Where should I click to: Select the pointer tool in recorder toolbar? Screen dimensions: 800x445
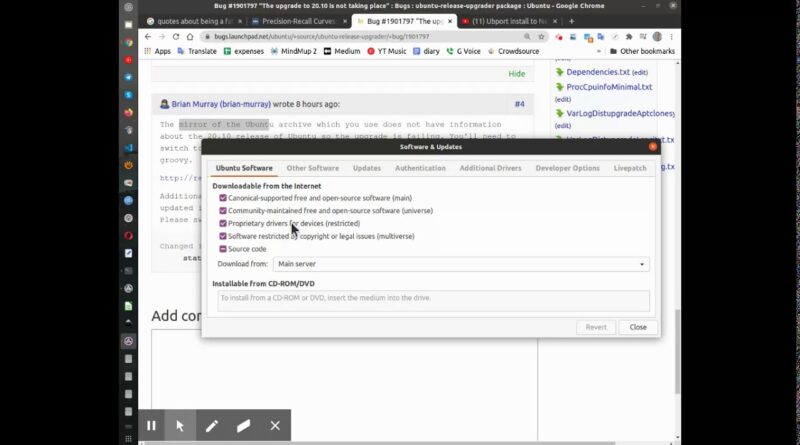[180, 425]
